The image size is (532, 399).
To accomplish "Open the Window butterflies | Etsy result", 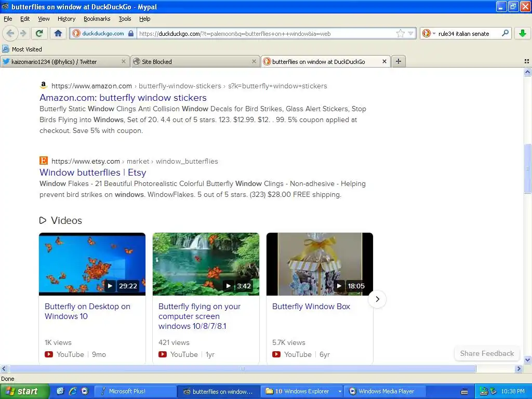I will point(92,172).
